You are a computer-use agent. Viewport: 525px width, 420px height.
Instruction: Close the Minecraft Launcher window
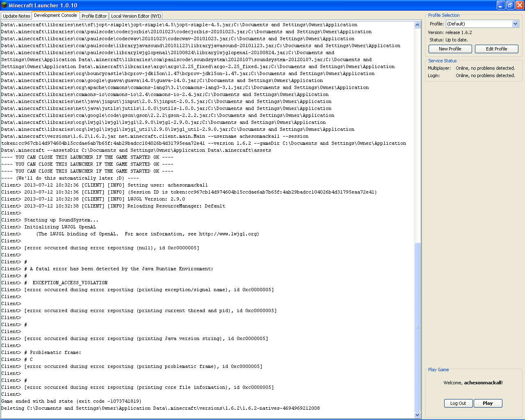[x=520, y=5]
